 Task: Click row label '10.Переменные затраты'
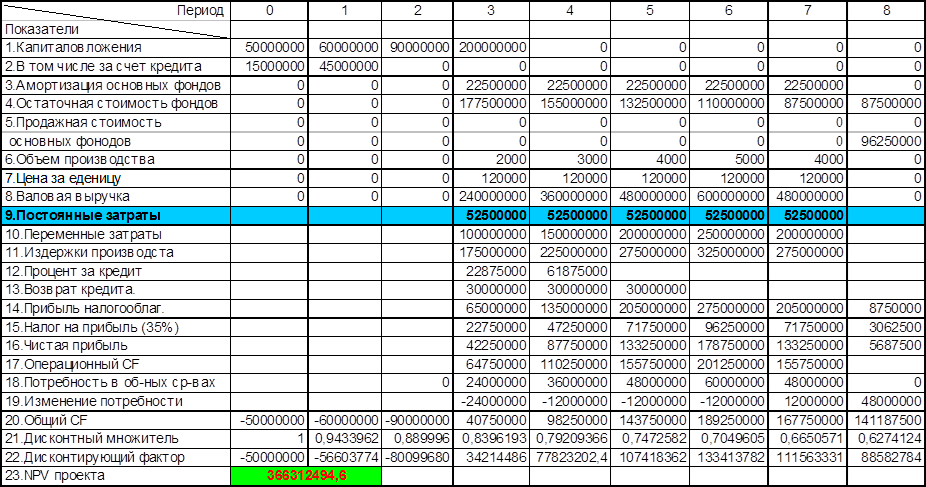(x=83, y=234)
